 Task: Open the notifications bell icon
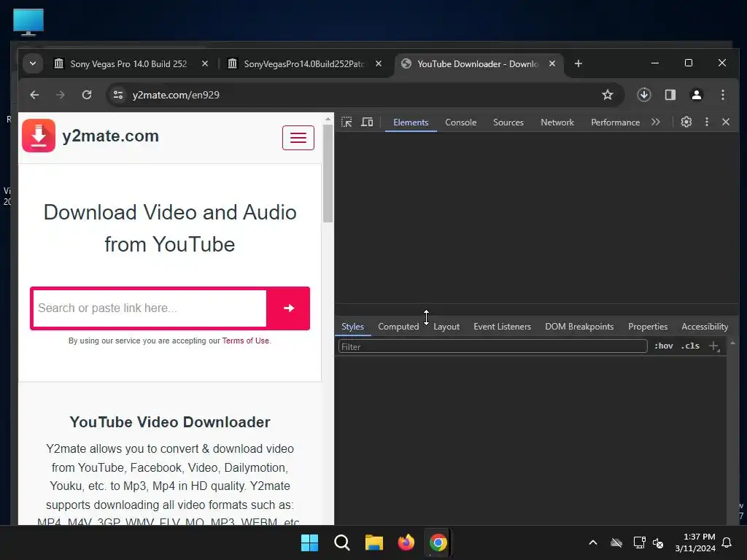[x=727, y=542]
